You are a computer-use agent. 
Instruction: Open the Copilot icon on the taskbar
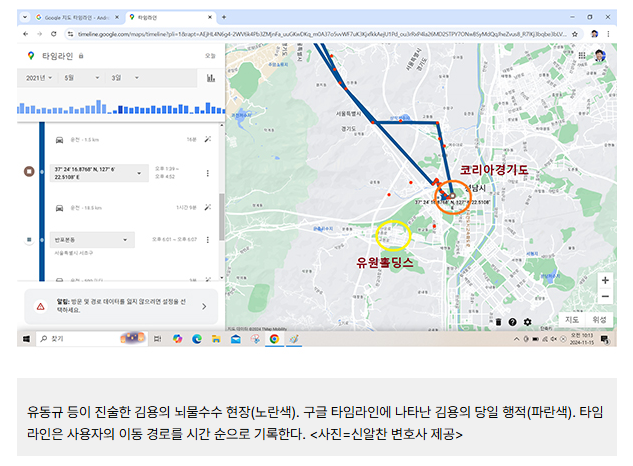tap(177, 339)
